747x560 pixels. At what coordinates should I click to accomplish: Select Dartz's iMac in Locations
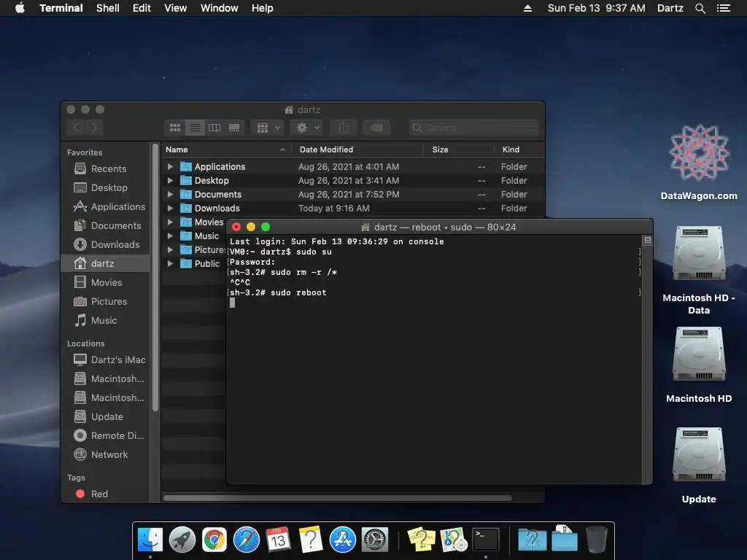pyautogui.click(x=106, y=359)
